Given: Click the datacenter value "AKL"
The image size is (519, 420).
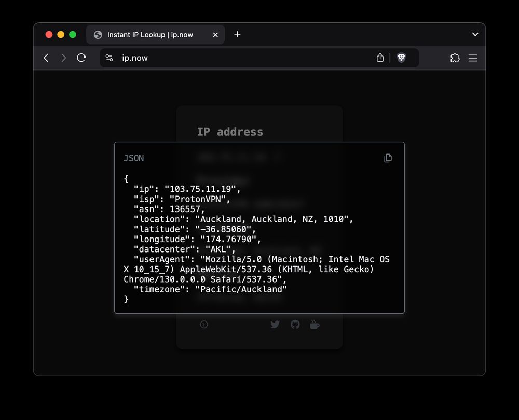Looking at the screenshot, I should coord(218,249).
